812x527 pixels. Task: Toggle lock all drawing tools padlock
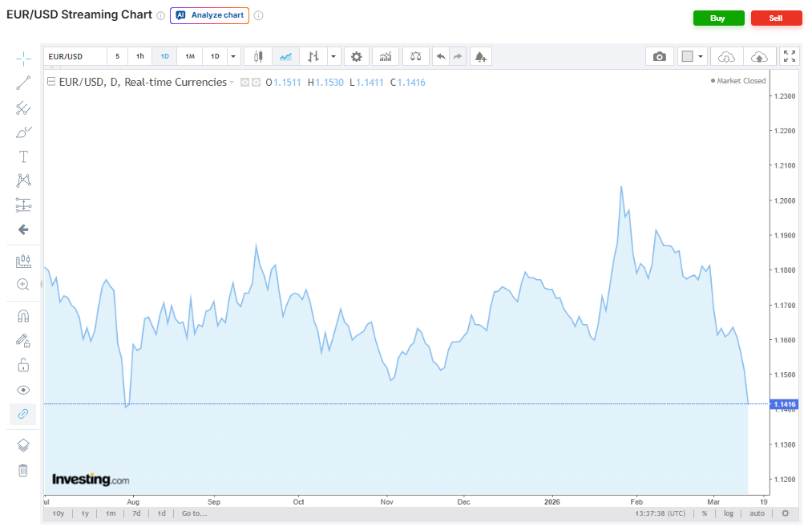tap(23, 365)
